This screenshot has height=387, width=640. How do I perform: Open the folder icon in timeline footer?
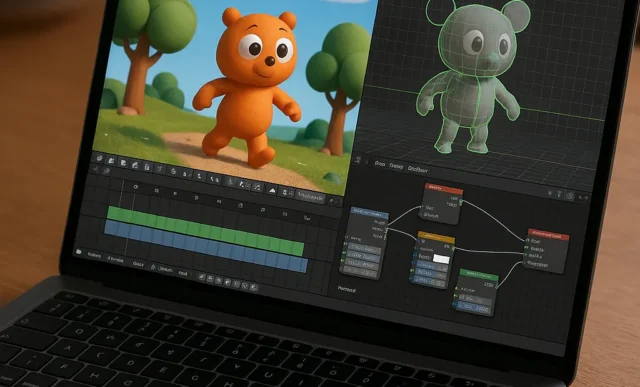coord(79,252)
